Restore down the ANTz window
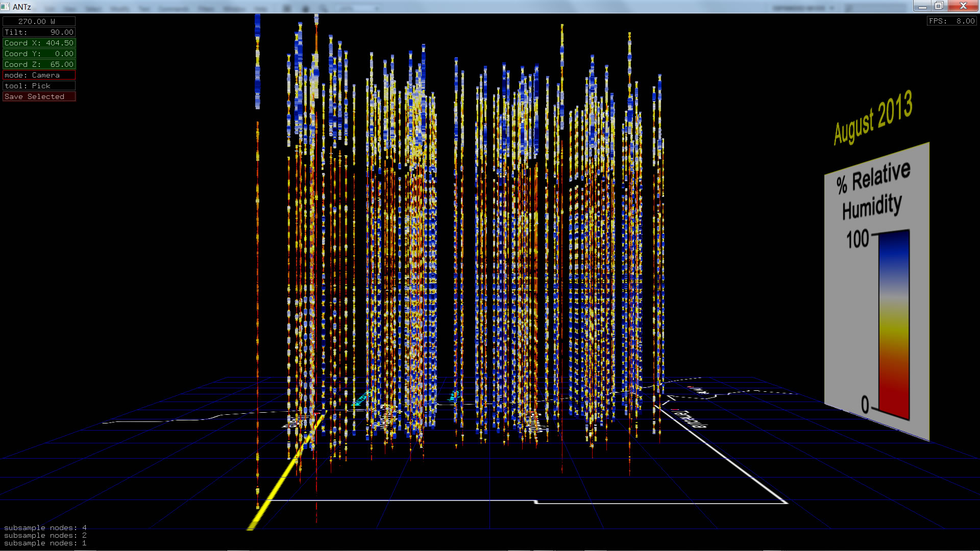 coord(939,6)
